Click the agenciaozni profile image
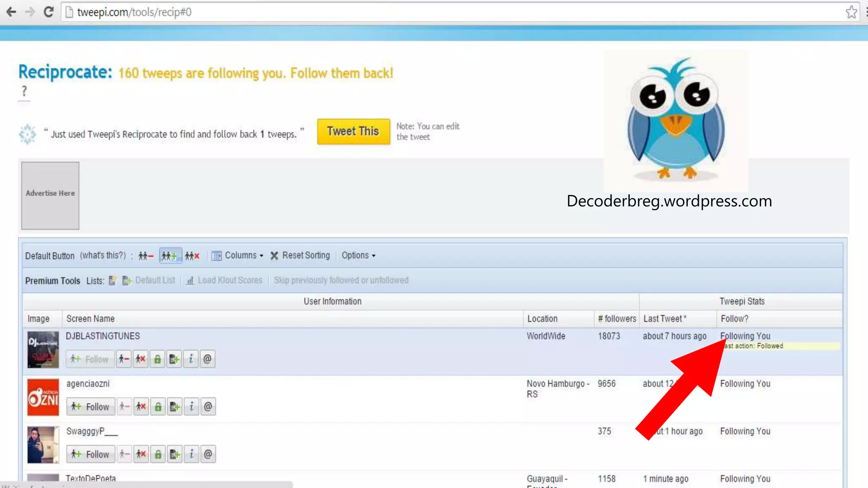868x488 pixels. 43,397
